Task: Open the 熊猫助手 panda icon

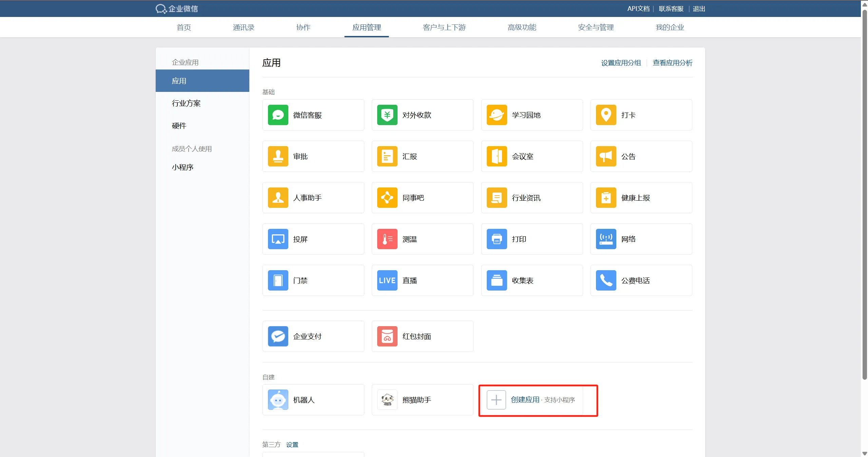Action: (387, 400)
